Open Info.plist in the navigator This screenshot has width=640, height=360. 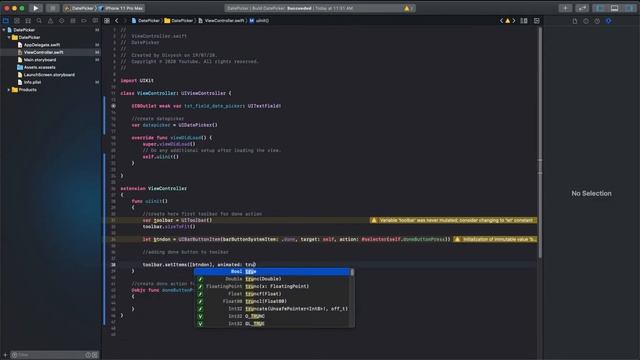[x=32, y=82]
